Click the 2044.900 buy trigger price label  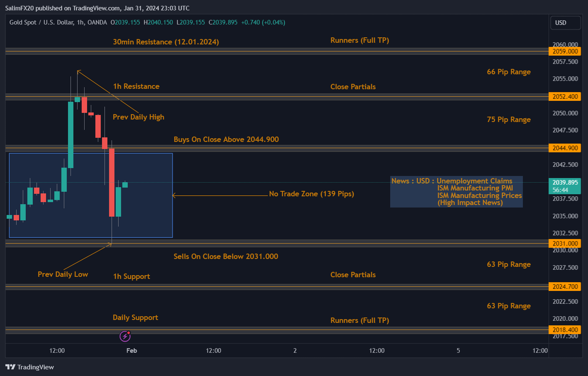pyautogui.click(x=565, y=148)
